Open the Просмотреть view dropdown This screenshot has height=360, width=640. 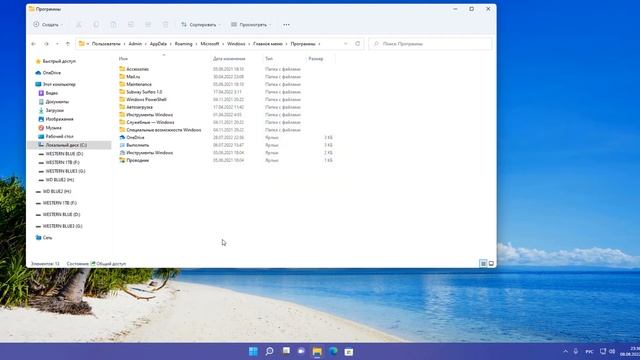tap(251, 24)
